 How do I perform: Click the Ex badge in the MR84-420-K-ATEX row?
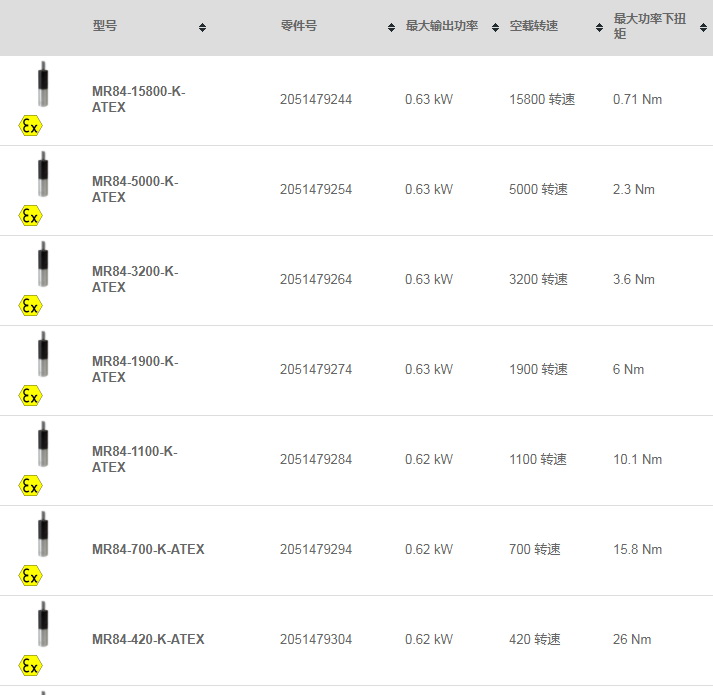click(30, 666)
